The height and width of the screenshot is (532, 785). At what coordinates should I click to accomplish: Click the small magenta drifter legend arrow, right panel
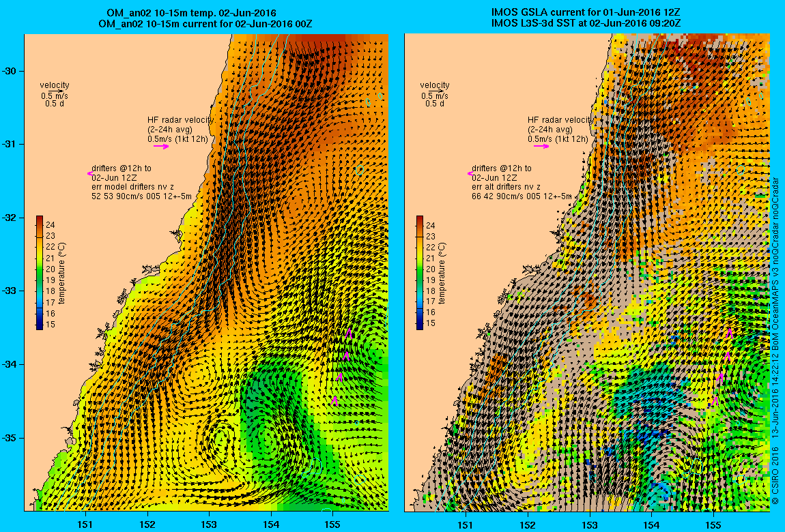(470, 173)
